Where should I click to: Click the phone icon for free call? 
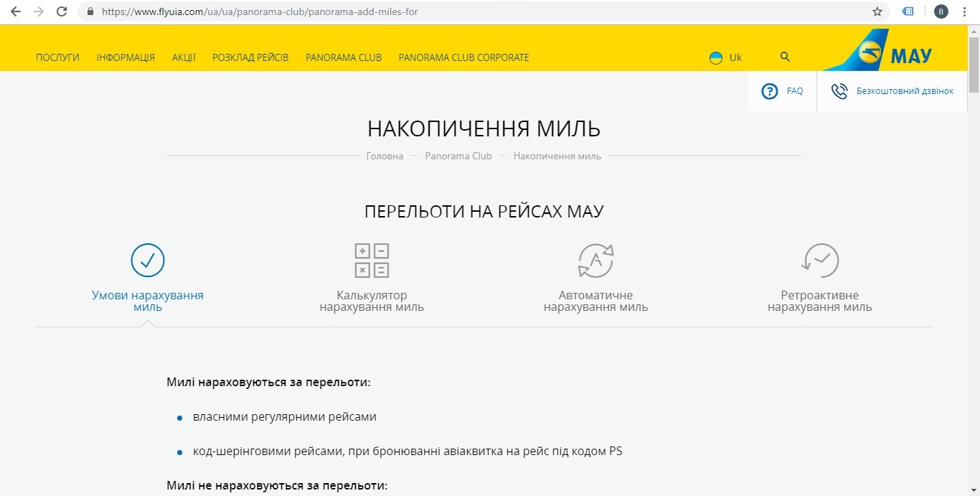coord(839,91)
